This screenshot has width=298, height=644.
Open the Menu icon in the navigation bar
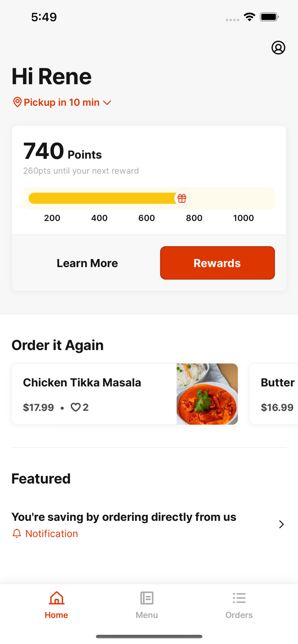[x=147, y=598]
